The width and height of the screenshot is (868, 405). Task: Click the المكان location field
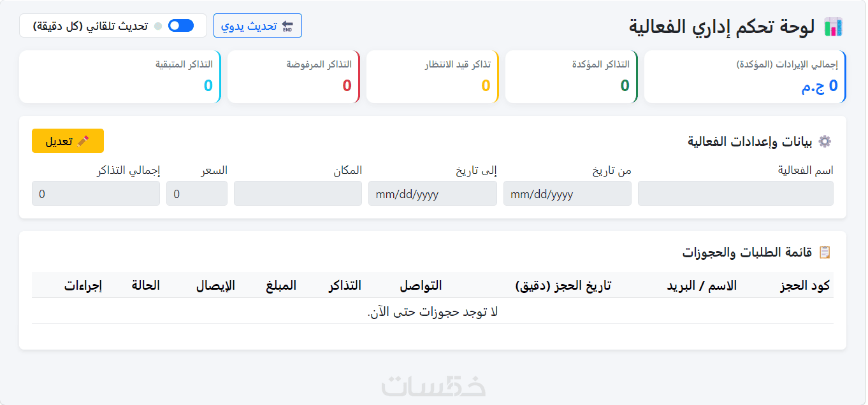(x=298, y=194)
